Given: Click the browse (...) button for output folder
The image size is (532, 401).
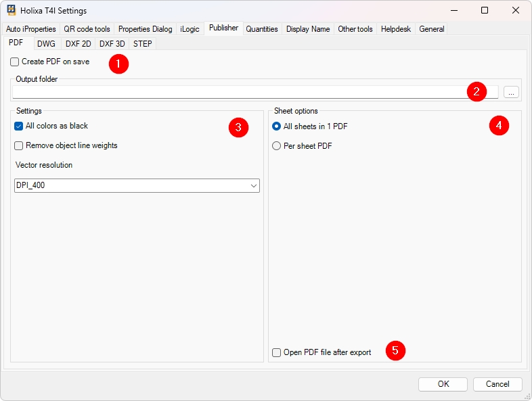Looking at the screenshot, I should [x=511, y=92].
